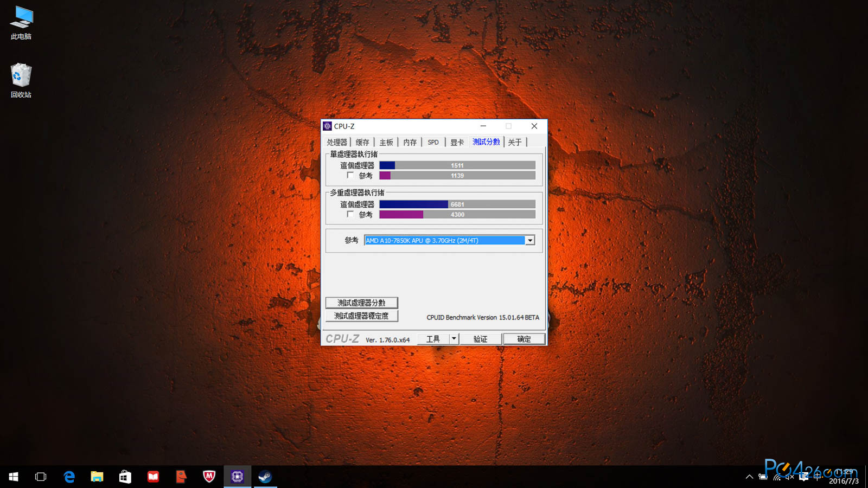This screenshot has height=488, width=868.
Task: Click the CPU-Z title bar app icon
Action: point(327,126)
